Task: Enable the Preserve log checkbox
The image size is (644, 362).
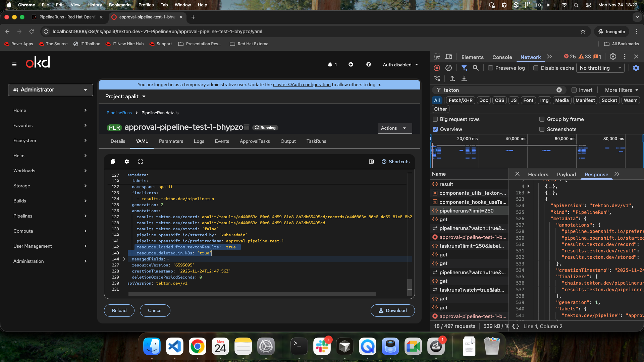Action: 491,68
